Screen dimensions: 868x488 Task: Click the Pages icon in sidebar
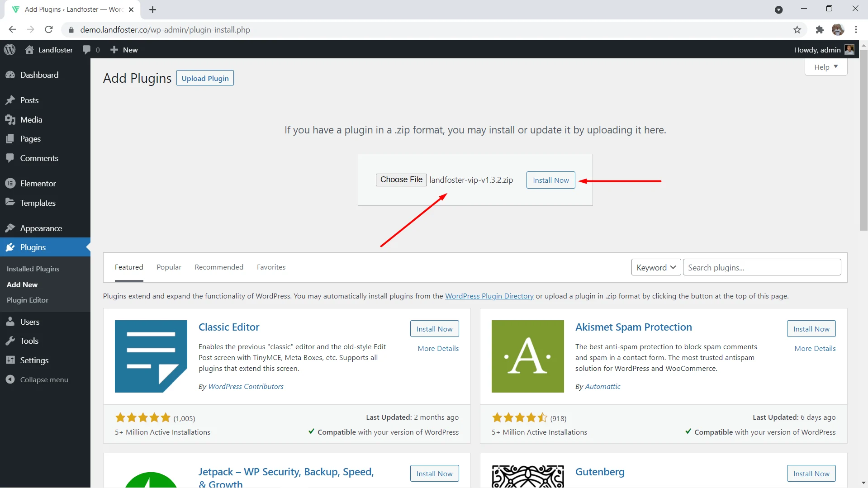pyautogui.click(x=10, y=139)
